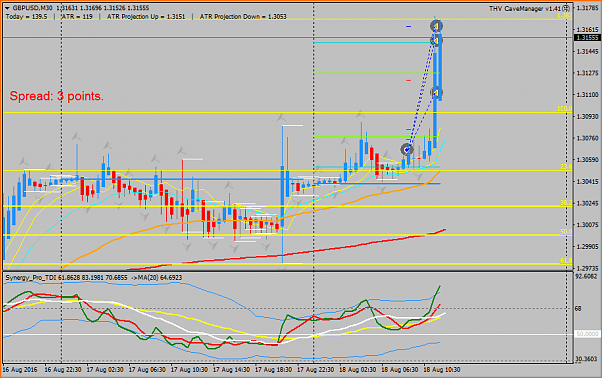Click the black current price label 1.31555
602x378 pixels.
click(x=587, y=38)
